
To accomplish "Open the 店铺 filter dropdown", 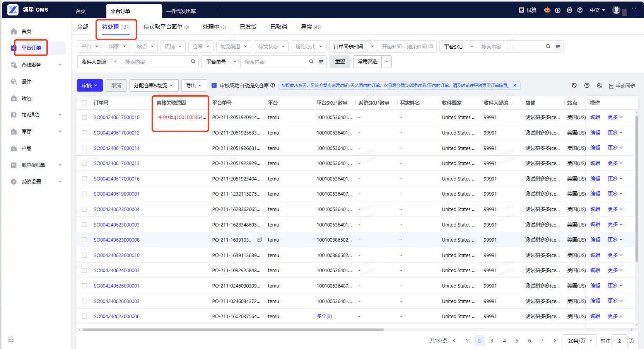I will [173, 46].
